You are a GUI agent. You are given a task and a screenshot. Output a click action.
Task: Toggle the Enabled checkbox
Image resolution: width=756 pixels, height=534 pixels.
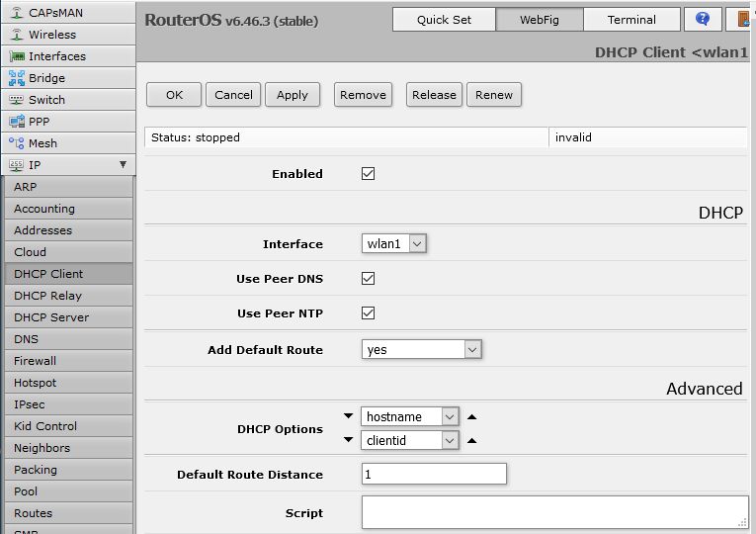tap(368, 174)
